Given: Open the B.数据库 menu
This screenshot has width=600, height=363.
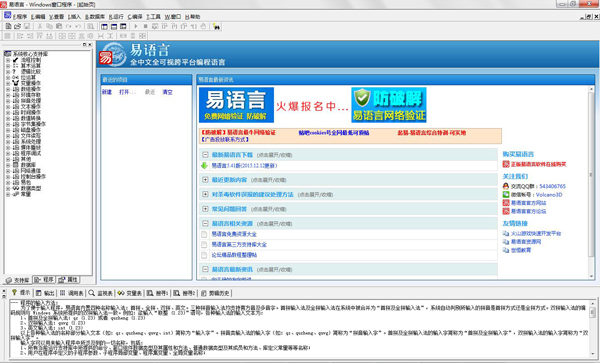Looking at the screenshot, I should point(95,17).
